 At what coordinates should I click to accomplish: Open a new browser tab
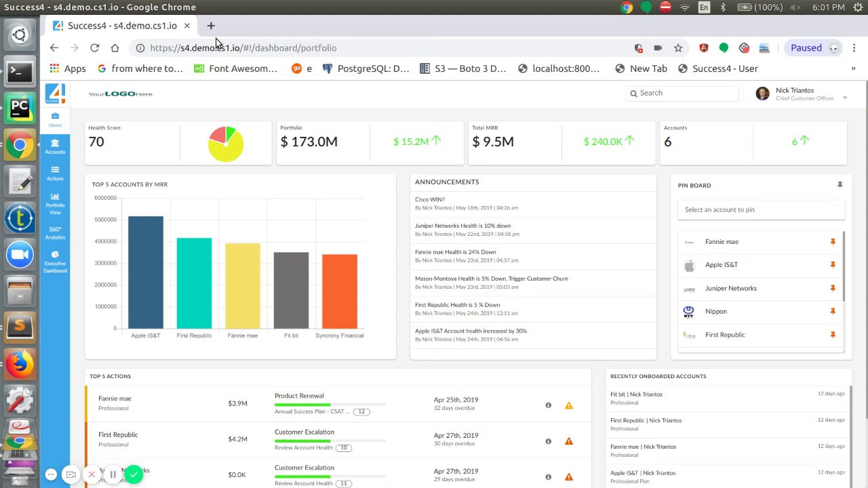point(211,26)
